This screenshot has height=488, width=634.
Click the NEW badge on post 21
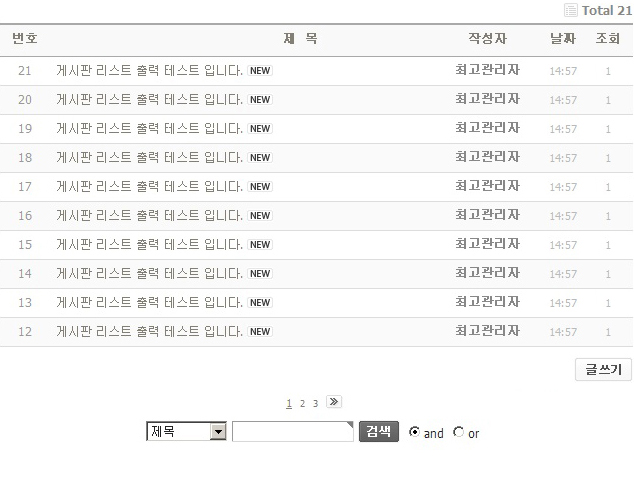[x=260, y=71]
